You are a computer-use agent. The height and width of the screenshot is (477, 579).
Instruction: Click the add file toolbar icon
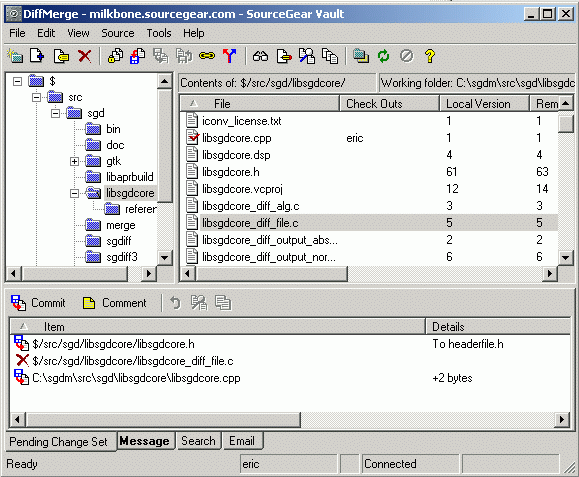click(37, 56)
